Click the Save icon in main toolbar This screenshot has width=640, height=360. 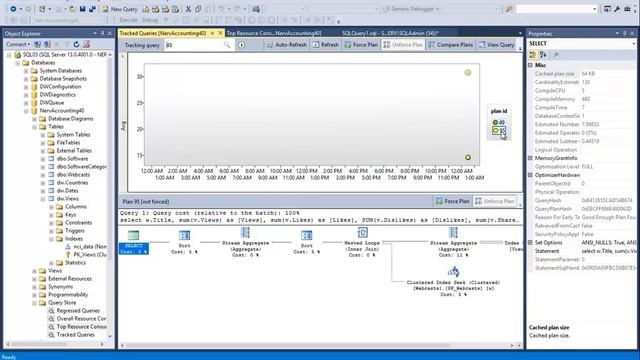tap(82, 9)
